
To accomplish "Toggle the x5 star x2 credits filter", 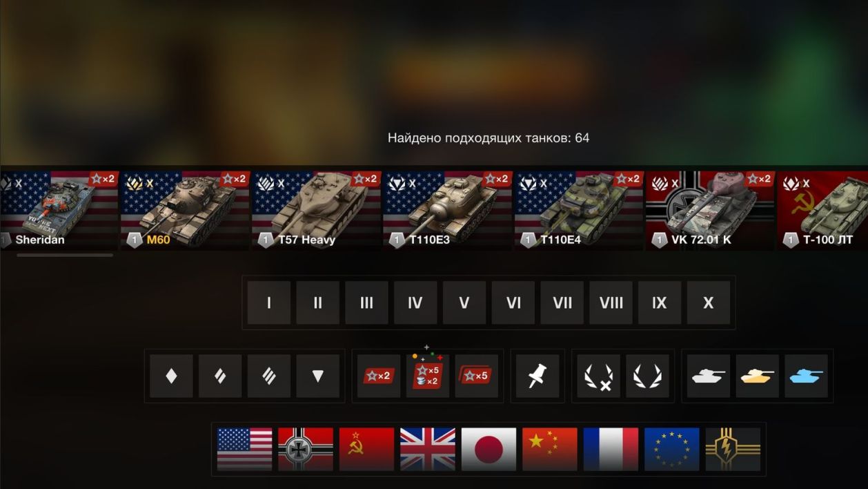I will tap(428, 376).
